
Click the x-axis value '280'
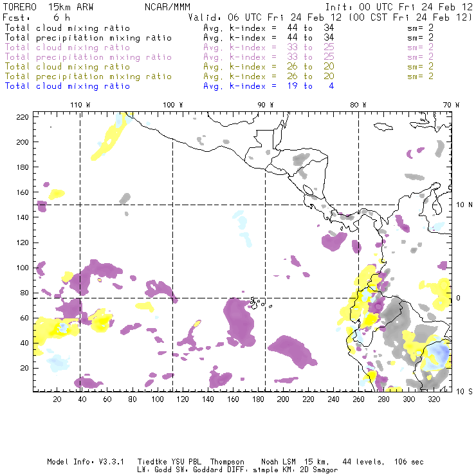point(384,399)
